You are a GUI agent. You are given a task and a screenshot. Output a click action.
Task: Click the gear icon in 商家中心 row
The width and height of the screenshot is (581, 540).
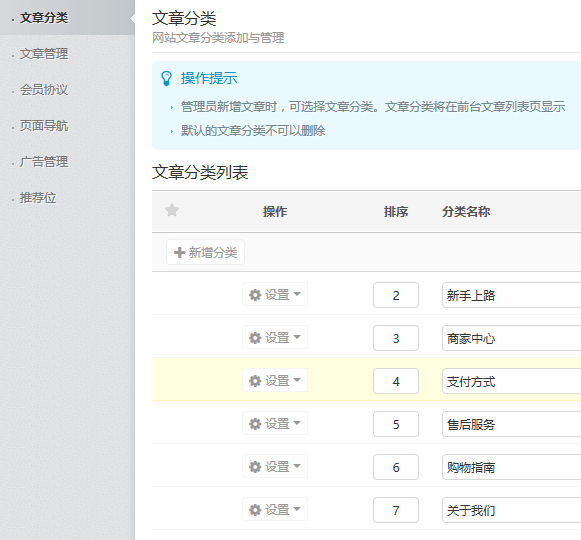tap(255, 338)
